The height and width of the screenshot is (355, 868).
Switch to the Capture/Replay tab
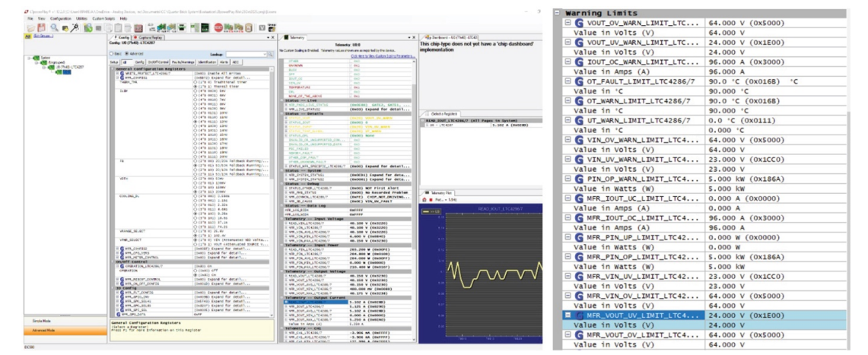pyautogui.click(x=146, y=36)
